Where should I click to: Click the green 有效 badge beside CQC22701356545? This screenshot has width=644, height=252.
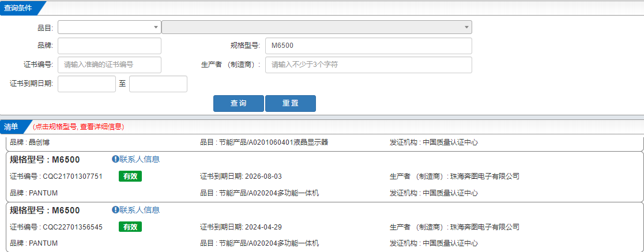[x=130, y=227]
